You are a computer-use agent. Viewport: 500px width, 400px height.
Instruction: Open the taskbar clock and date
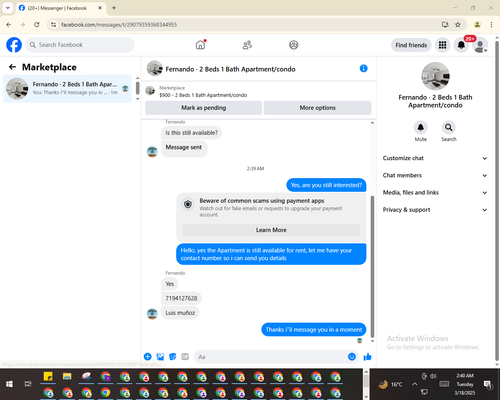coord(465,384)
